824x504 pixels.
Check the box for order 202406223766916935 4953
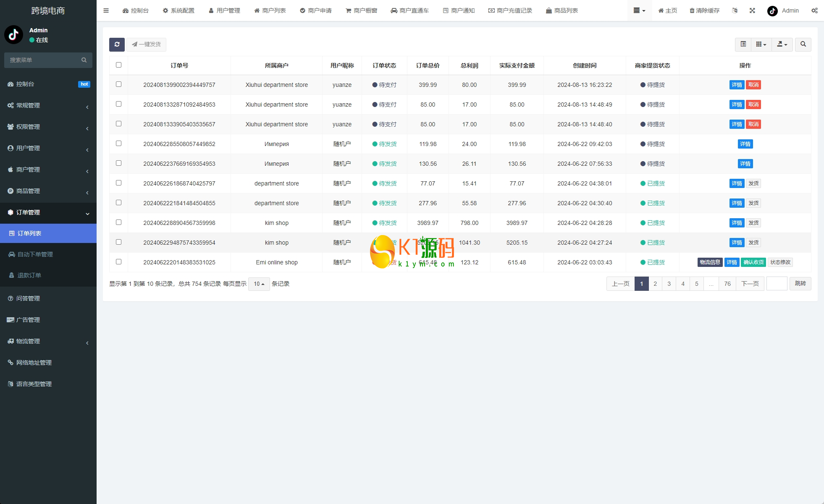pos(118,163)
